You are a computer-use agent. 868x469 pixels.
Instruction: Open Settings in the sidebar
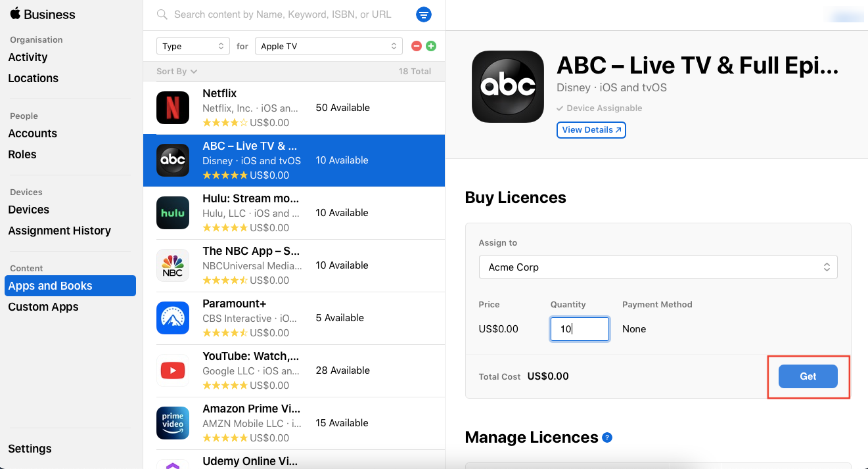(30, 449)
